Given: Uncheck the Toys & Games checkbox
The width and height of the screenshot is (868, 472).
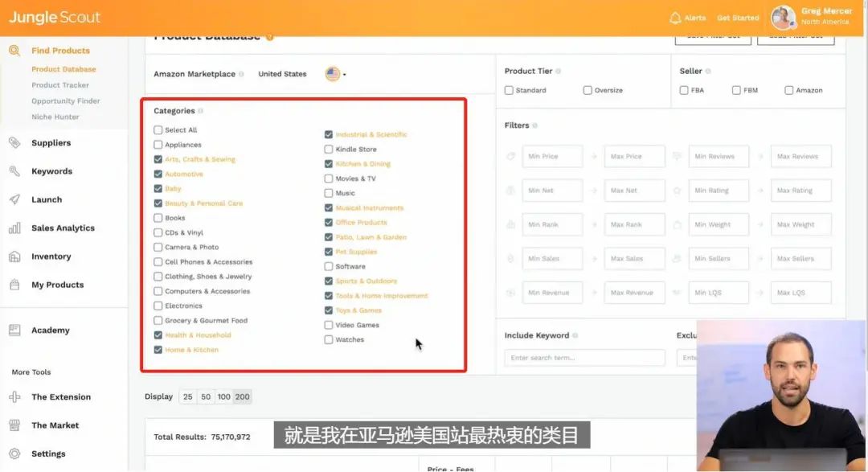Looking at the screenshot, I should click(328, 310).
